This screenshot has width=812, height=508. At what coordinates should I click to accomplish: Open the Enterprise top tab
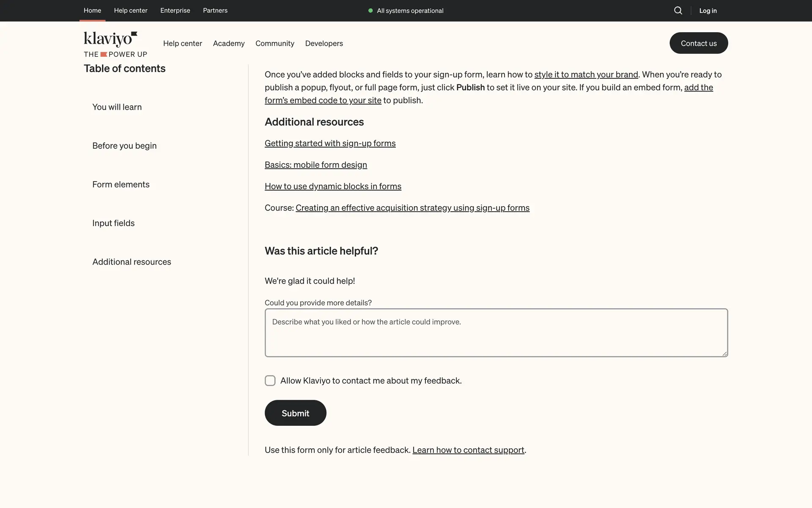tap(175, 11)
